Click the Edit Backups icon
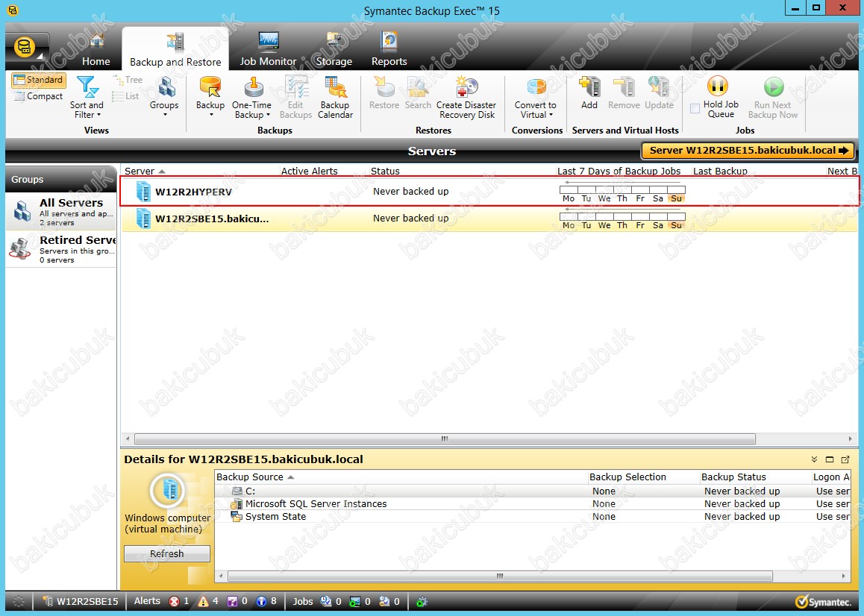 tap(296, 87)
